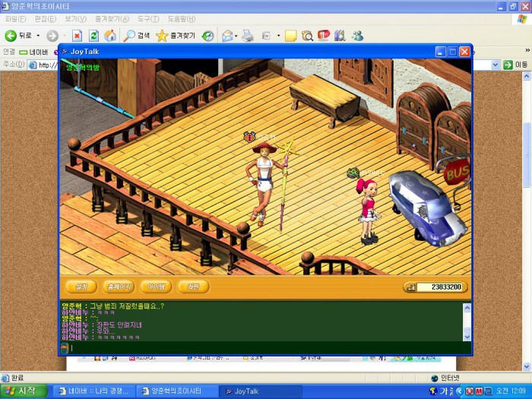Screen dimensions: 532x399
Task: Go to Home page icon
Action: click(110, 36)
